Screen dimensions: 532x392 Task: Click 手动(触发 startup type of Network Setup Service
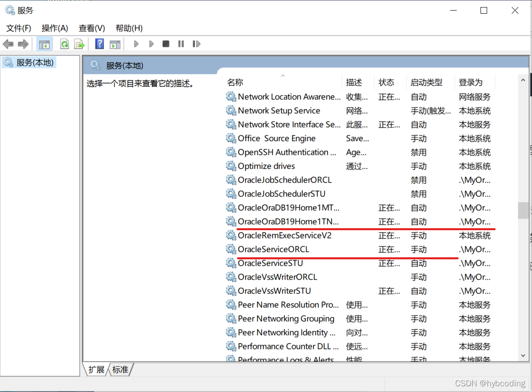pos(431,110)
